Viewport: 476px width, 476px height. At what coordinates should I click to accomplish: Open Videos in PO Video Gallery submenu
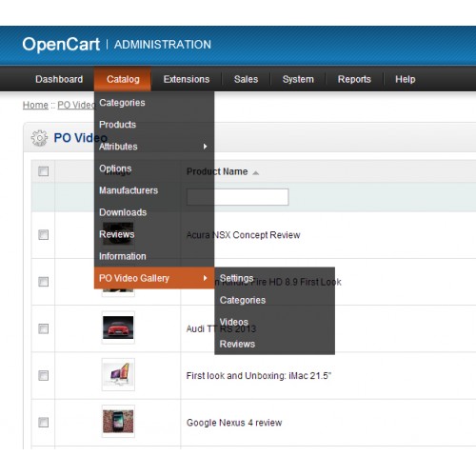[275, 322]
